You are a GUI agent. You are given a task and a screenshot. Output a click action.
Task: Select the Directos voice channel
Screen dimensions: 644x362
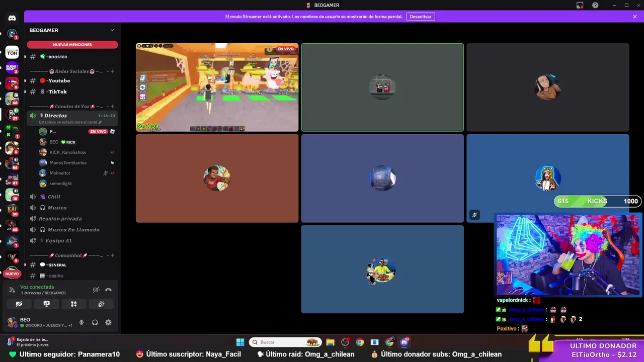click(72, 118)
